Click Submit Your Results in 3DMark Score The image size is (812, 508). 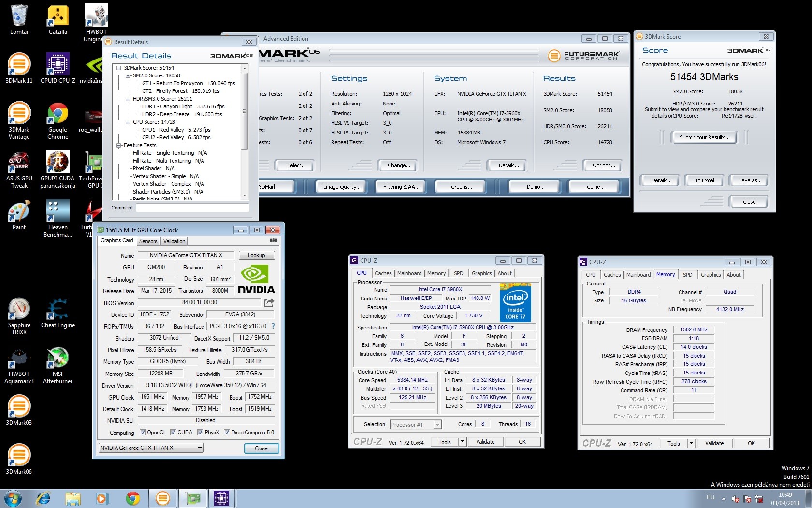(x=704, y=137)
